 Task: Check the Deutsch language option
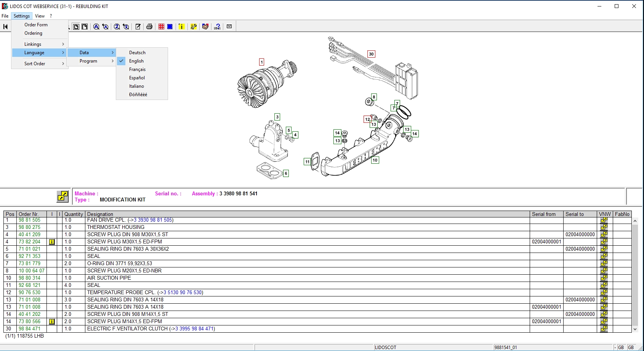[137, 52]
